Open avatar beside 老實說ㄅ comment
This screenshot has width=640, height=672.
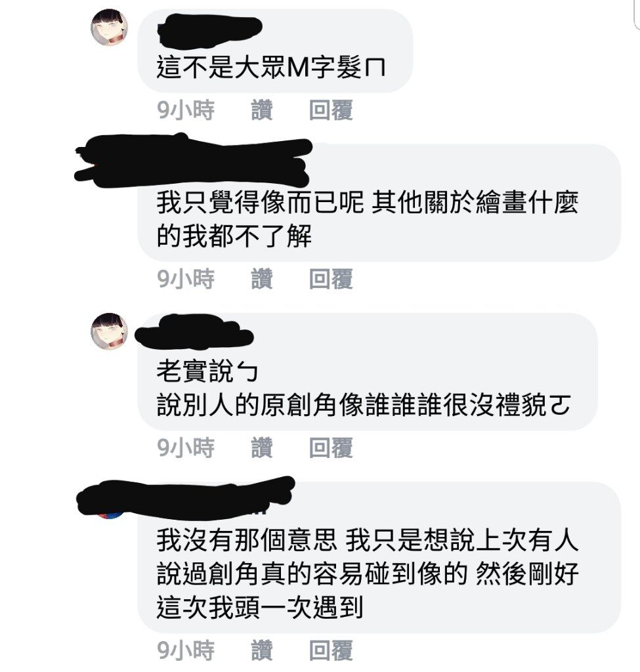110,331
